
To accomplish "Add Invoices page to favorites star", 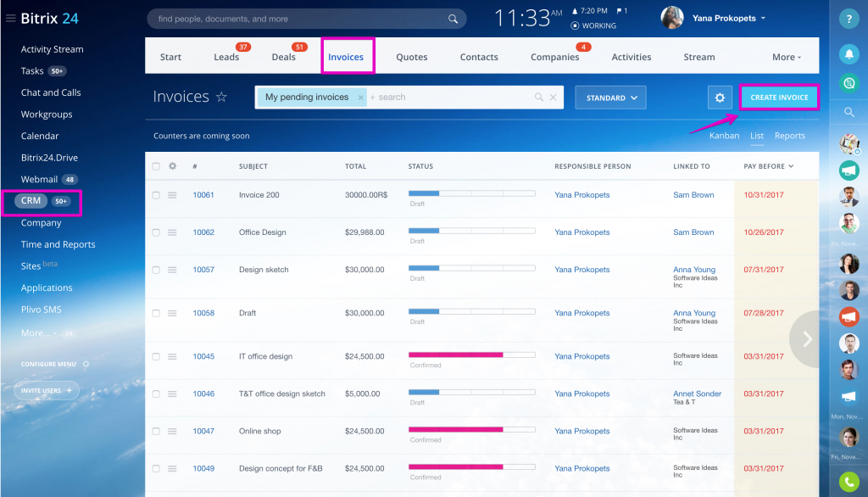I will pos(221,97).
